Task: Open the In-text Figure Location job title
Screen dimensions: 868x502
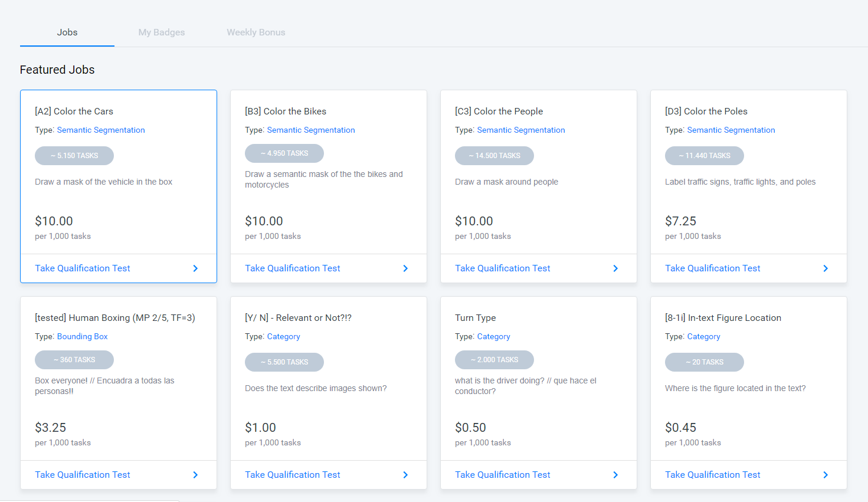Action: pyautogui.click(x=723, y=318)
